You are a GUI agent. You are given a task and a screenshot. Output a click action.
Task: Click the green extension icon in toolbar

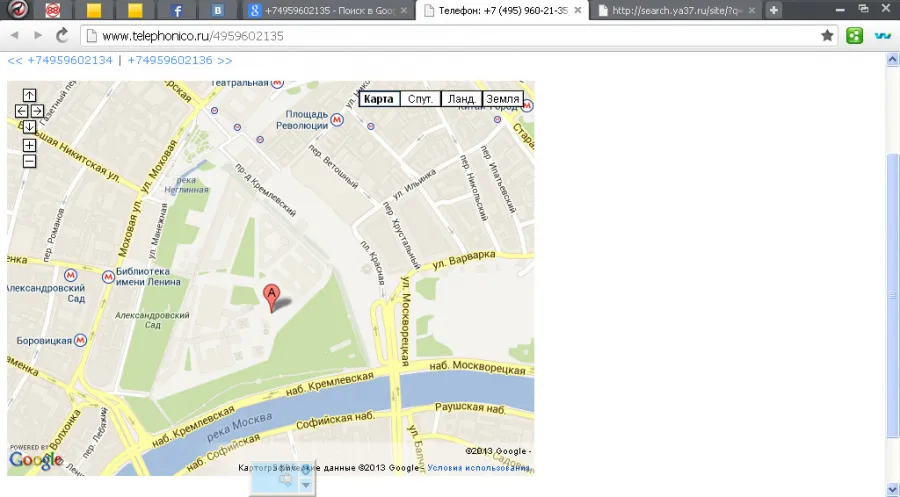(x=854, y=36)
